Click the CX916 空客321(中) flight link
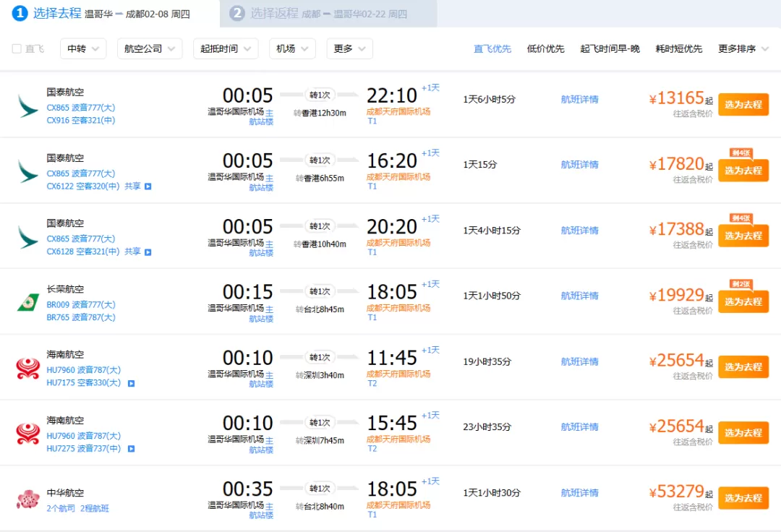The width and height of the screenshot is (781, 532). (81, 120)
